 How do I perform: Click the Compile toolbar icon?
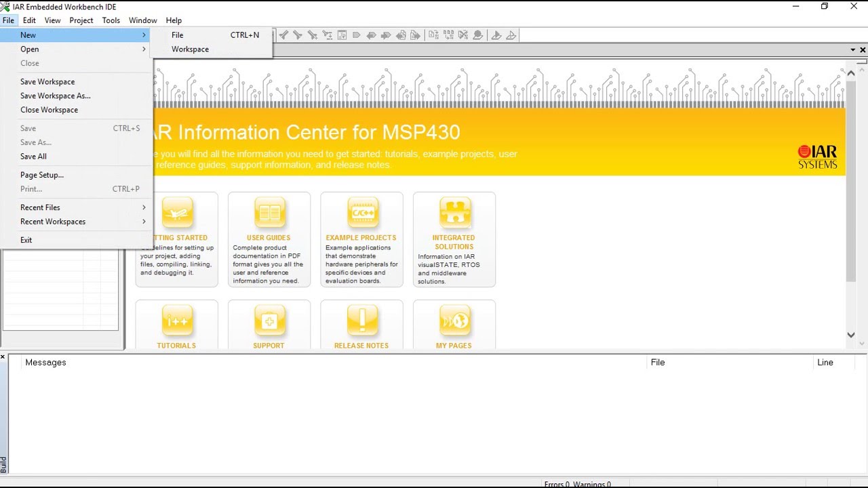433,35
